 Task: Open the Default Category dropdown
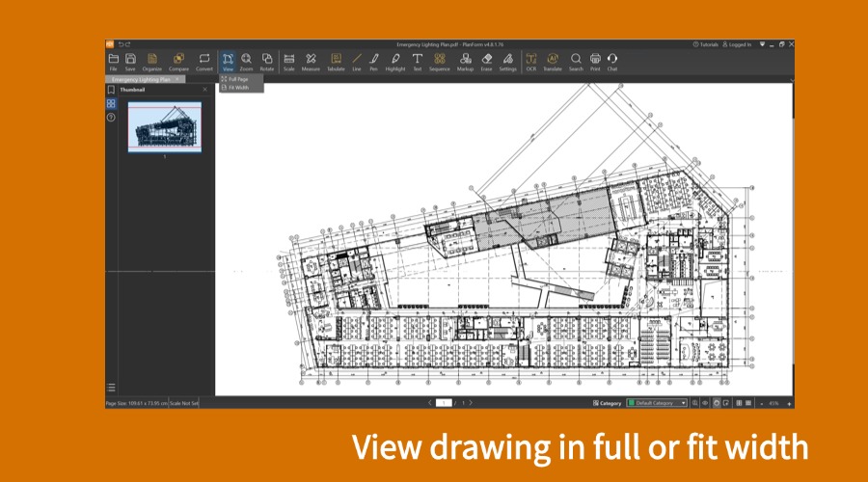[x=657, y=403]
